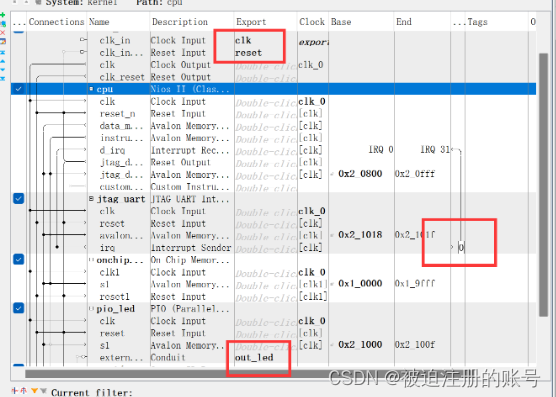Viewport: 556px width, 397px height.
Task: Uncheck the onchip memory component checkbox
Action: coord(18,259)
